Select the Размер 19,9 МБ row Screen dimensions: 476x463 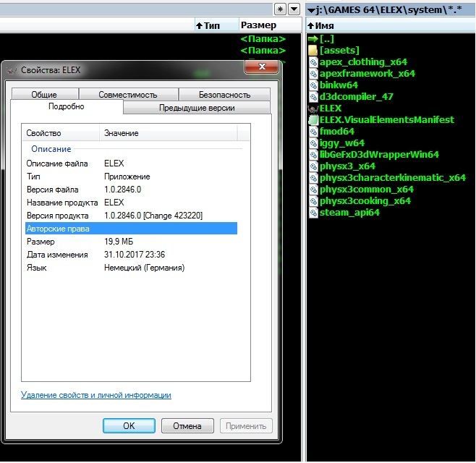(x=131, y=242)
